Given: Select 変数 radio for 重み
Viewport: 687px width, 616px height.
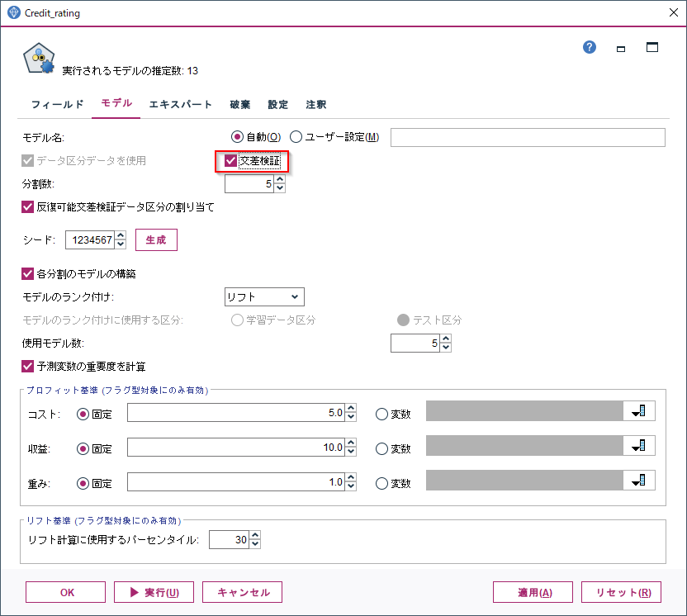Looking at the screenshot, I should (381, 483).
